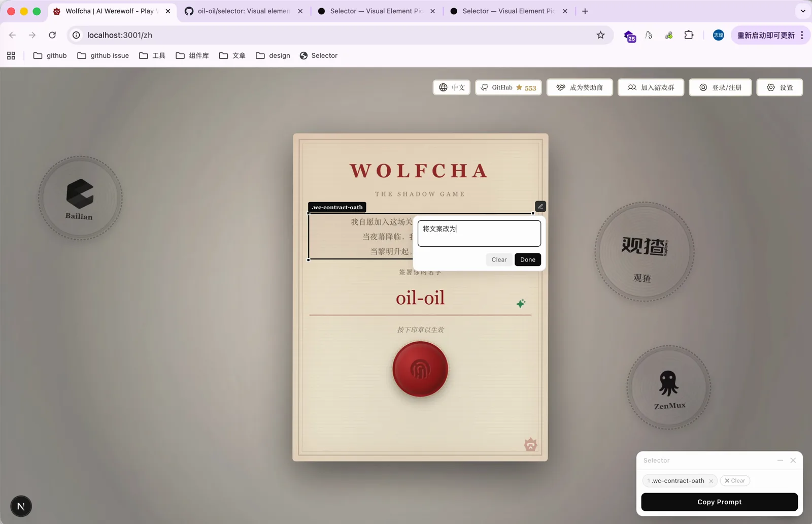Viewport: 812px width, 524px height.
Task: Bookmark this page with the star icon
Action: pyautogui.click(x=600, y=35)
